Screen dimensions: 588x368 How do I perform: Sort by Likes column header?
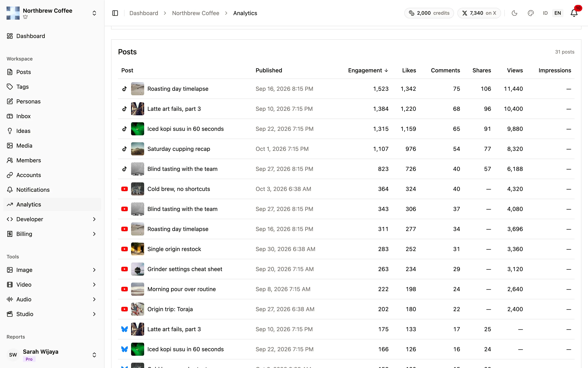point(409,70)
